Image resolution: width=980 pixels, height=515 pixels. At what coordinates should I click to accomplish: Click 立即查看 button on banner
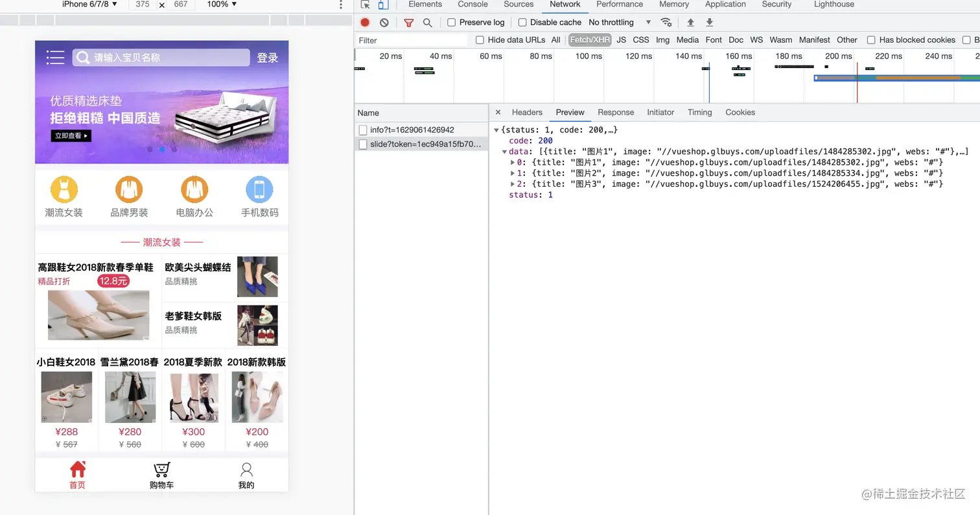(x=71, y=136)
